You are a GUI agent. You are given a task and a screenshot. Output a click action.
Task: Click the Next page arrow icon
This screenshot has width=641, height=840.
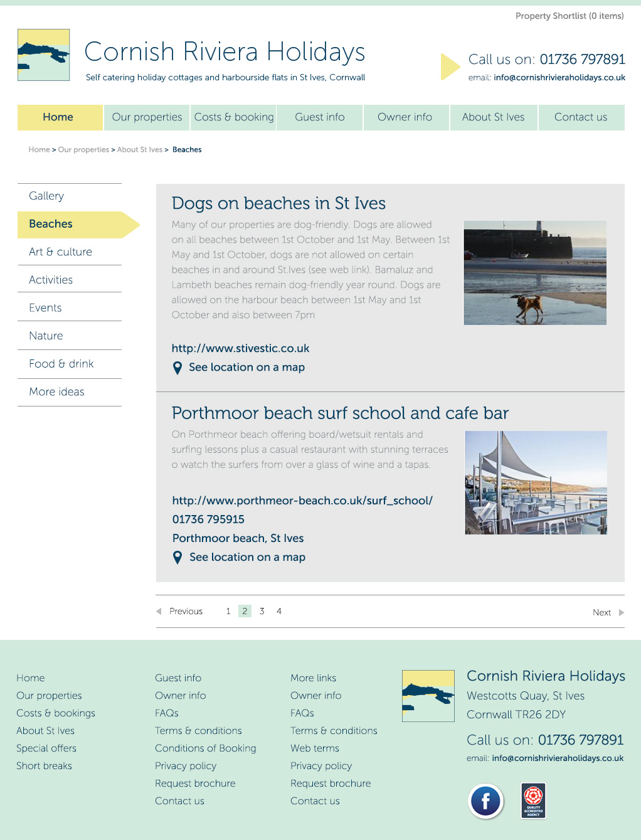(x=622, y=612)
